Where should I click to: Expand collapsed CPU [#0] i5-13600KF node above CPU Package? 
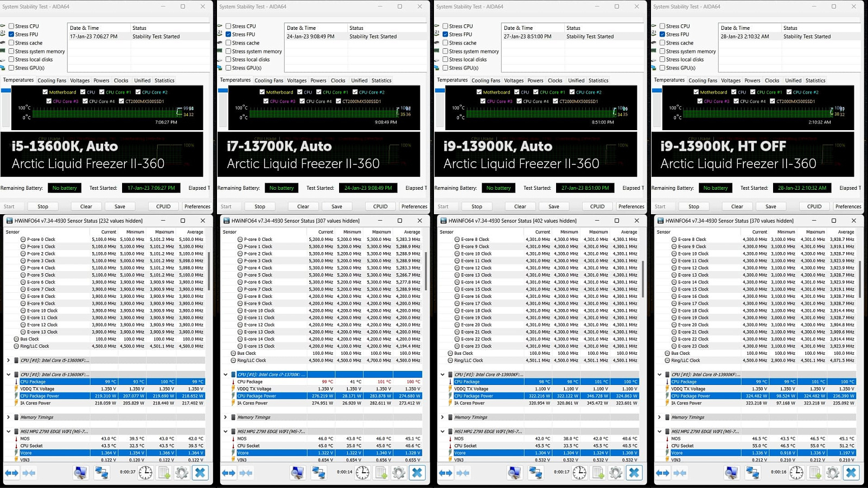[8, 360]
